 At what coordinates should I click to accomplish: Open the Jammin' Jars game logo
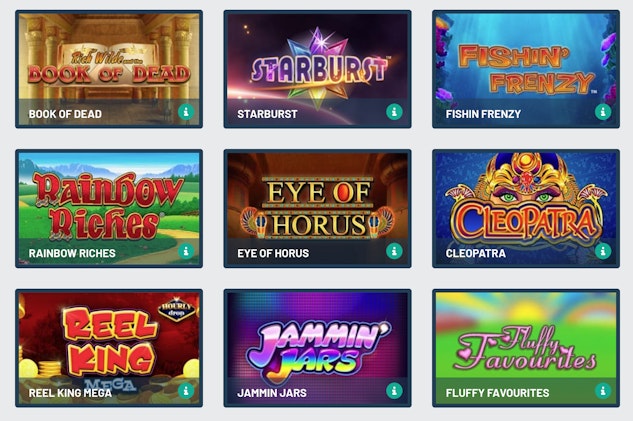pos(317,348)
